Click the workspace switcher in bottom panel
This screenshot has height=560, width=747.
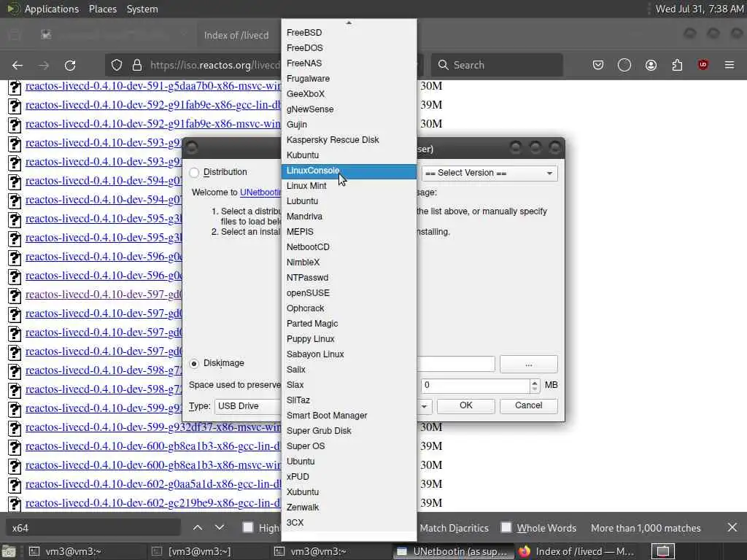pyautogui.click(x=663, y=551)
